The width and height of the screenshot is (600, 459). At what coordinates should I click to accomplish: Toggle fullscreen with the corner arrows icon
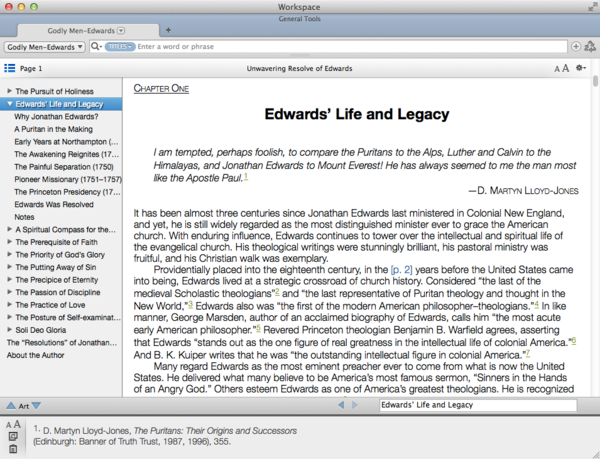point(592,7)
